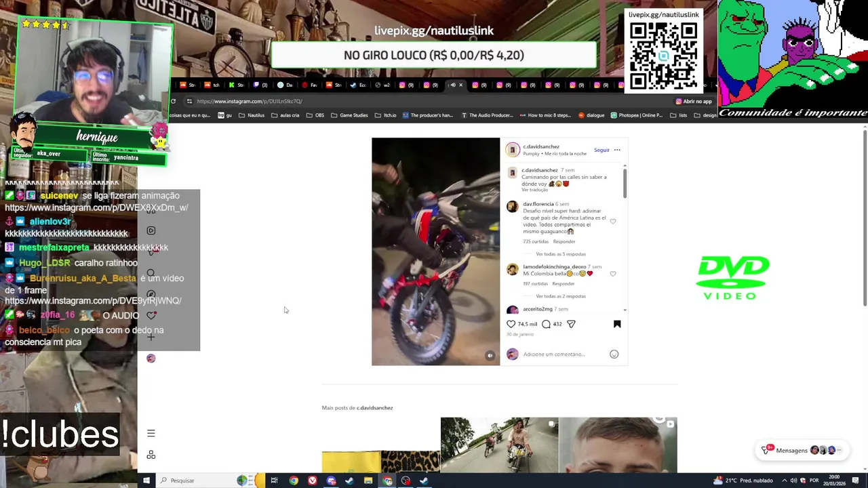Expand all 2 replies under lamodefokinchinga_deoro
The image size is (868, 488).
pos(561,296)
